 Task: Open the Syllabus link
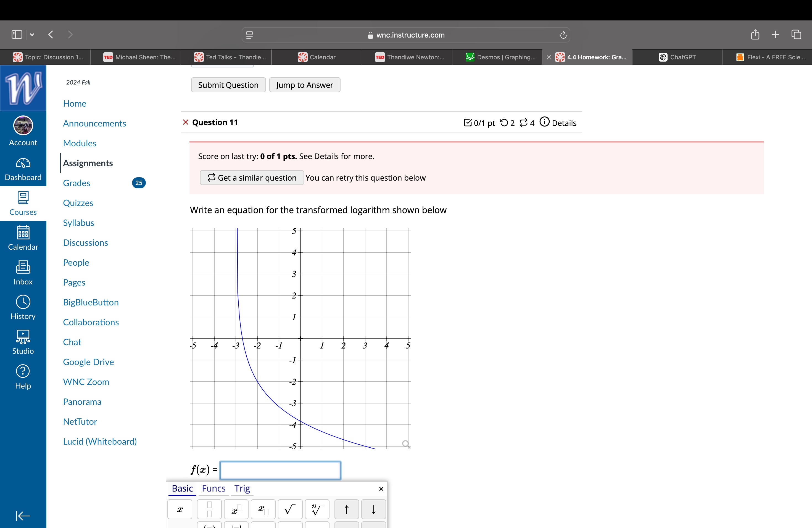click(x=78, y=223)
